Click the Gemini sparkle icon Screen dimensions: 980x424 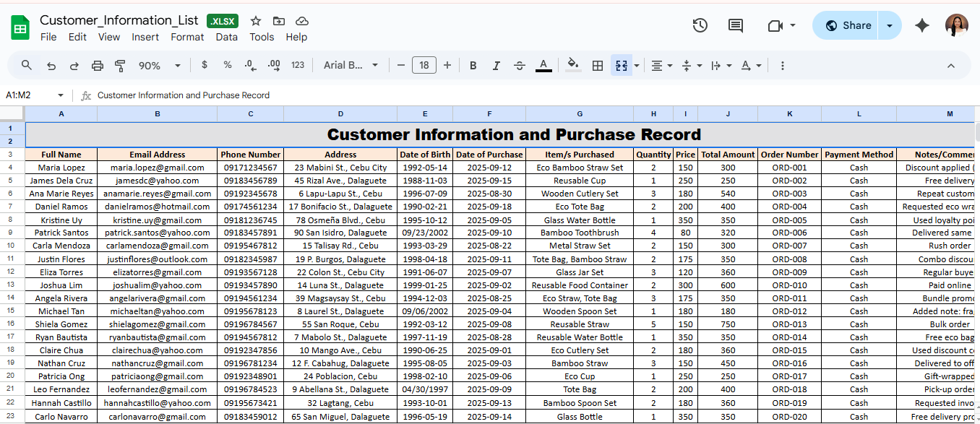tap(921, 25)
